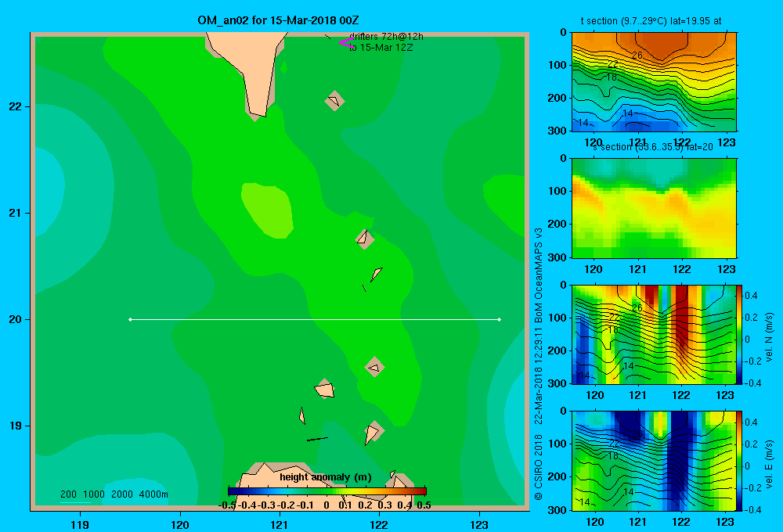Click the southern tip of the Taiwan landmass
This screenshot has width=783, height=532.
tap(257, 113)
